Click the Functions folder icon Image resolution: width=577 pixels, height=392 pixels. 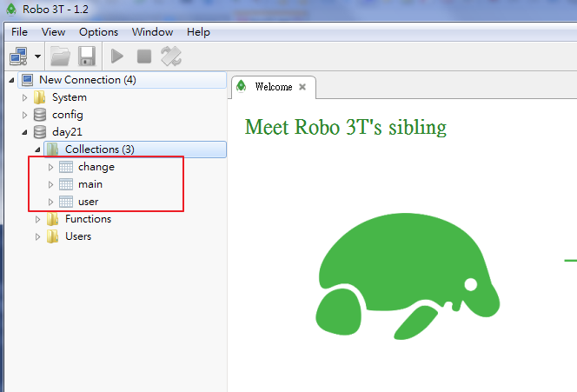[53, 219]
